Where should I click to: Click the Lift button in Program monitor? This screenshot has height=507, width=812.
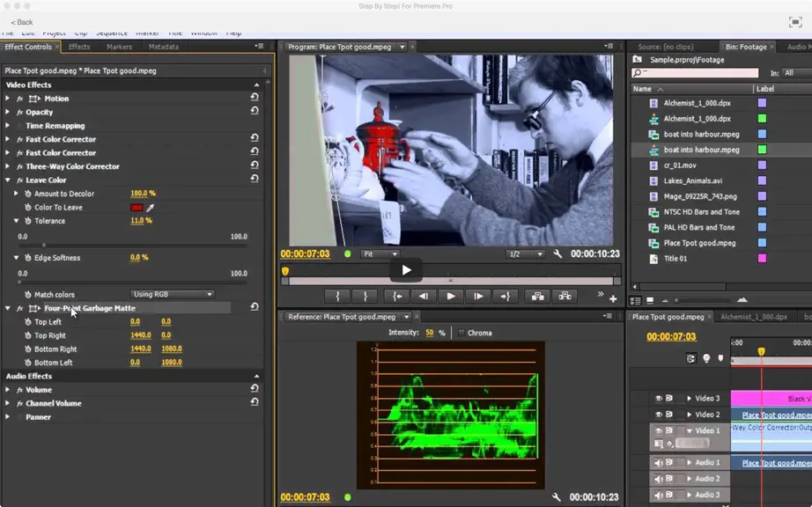537,297
